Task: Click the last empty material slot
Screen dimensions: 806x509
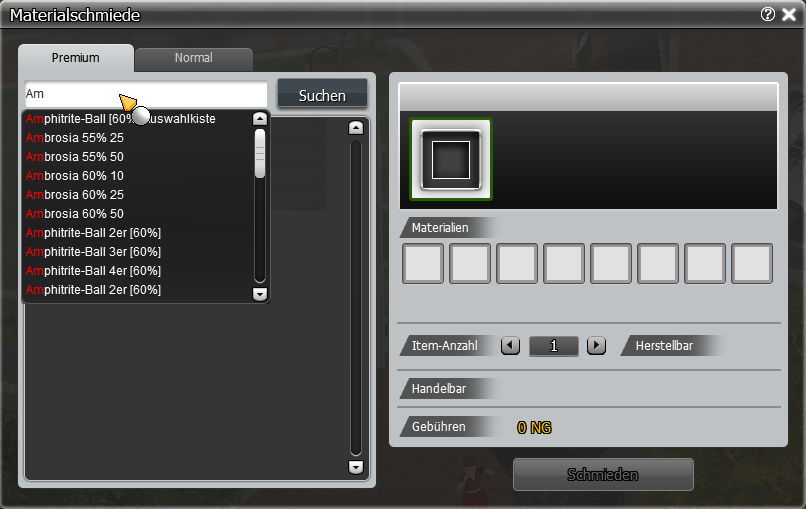Action: [x=752, y=263]
